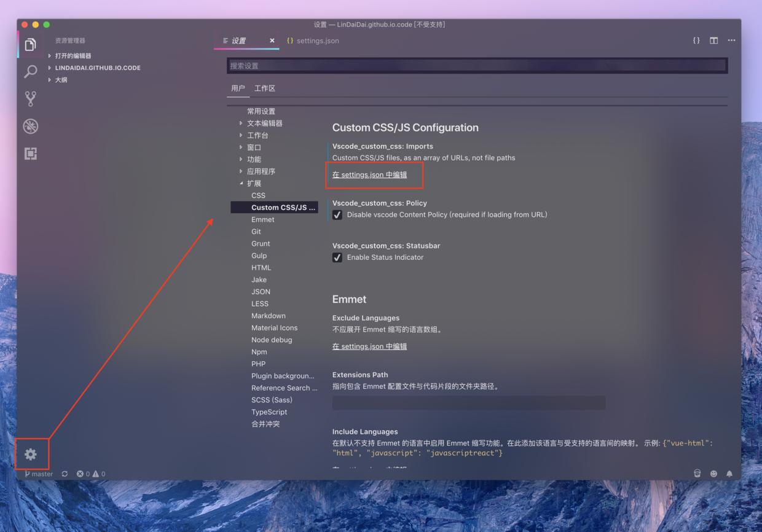Open 在 settings.json 中编辑 under Vscode_custom_css Imports
The height and width of the screenshot is (532, 762).
(369, 174)
